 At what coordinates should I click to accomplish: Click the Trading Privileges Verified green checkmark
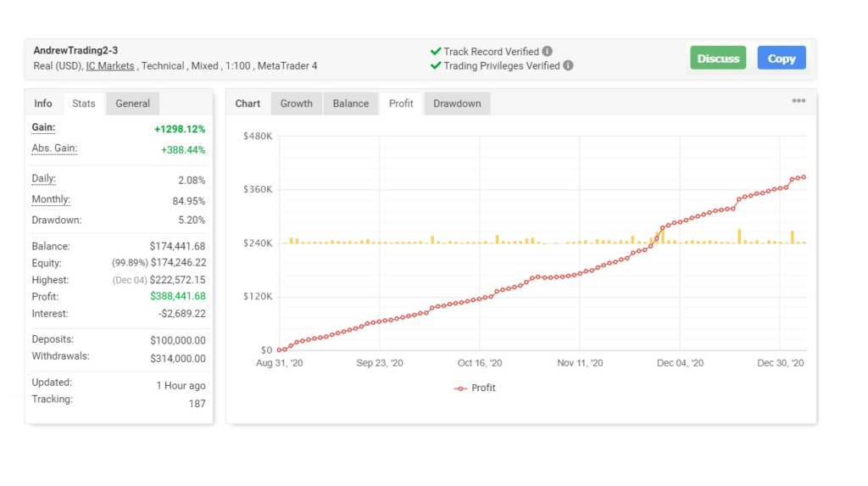click(x=436, y=65)
